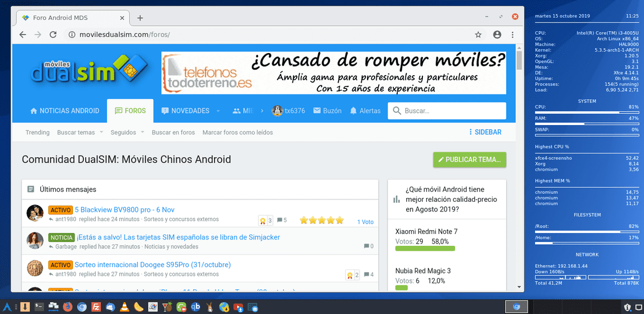Open the Chromium profile avatar button

pos(497,34)
